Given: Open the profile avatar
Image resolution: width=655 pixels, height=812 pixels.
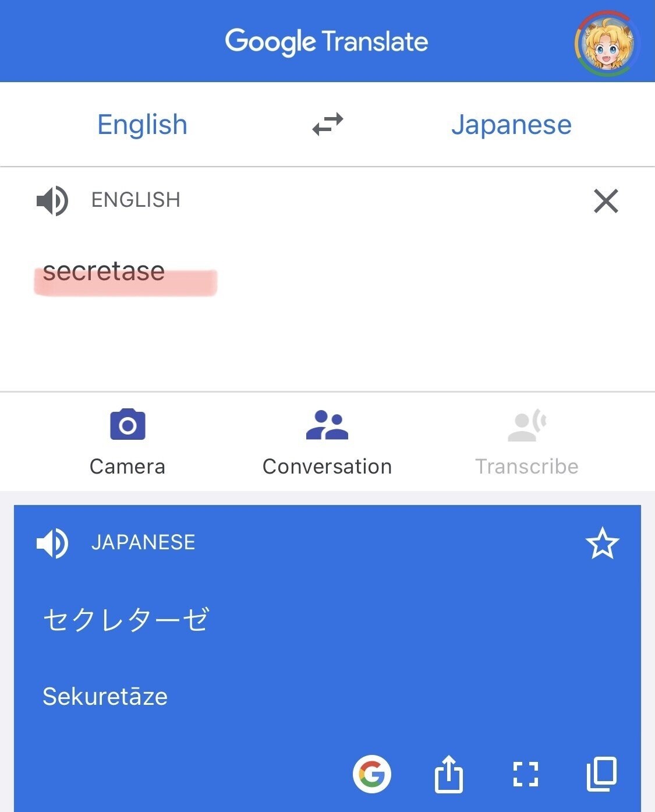Looking at the screenshot, I should click(604, 41).
